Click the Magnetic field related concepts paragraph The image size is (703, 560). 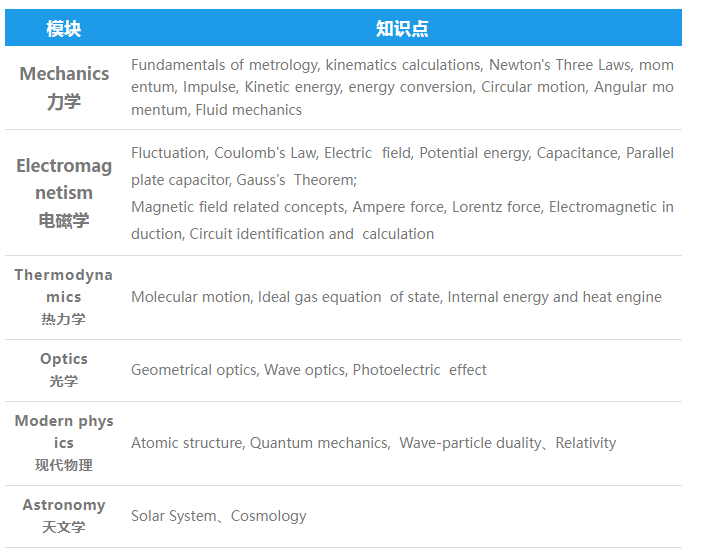[x=402, y=220]
